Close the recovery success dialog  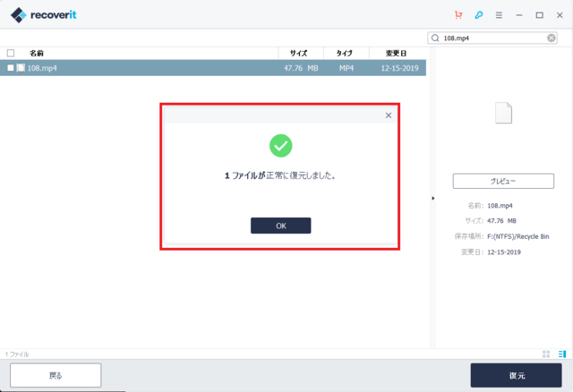(389, 115)
